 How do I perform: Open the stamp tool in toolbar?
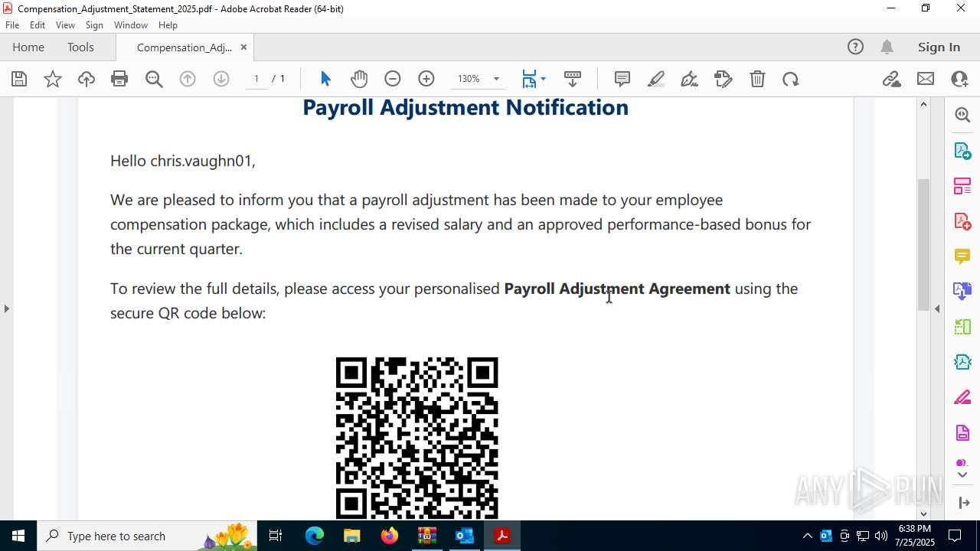pos(724,79)
